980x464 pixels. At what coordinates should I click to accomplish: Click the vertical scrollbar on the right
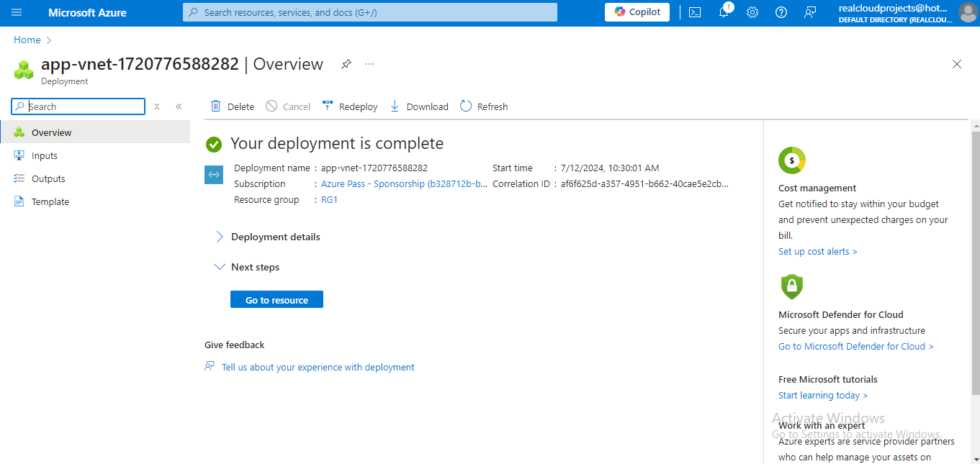976,263
